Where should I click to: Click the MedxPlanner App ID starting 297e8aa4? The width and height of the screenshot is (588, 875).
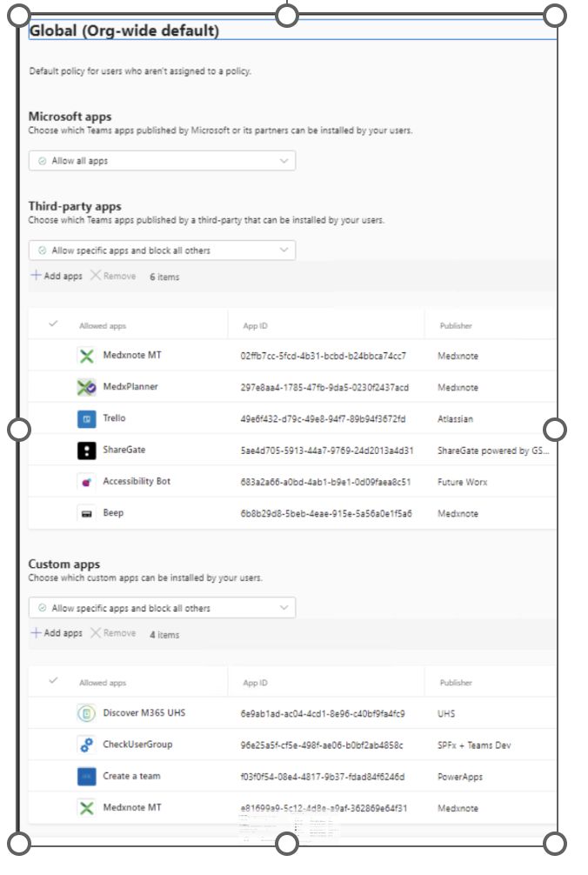tap(324, 387)
